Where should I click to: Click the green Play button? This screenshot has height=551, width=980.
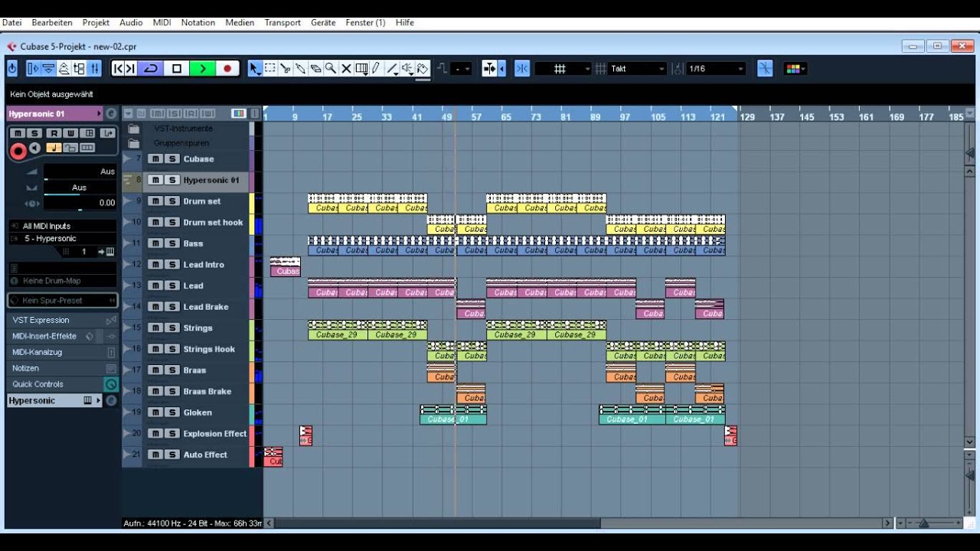[203, 69]
